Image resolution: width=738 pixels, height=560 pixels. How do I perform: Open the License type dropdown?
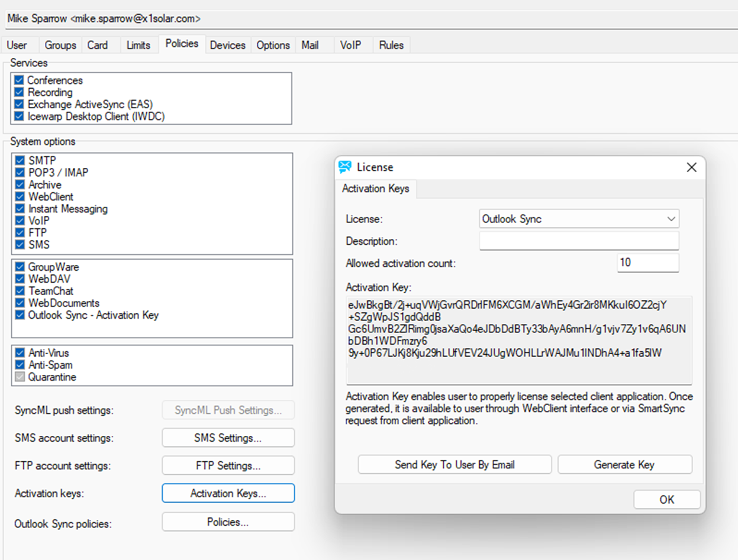tap(579, 219)
